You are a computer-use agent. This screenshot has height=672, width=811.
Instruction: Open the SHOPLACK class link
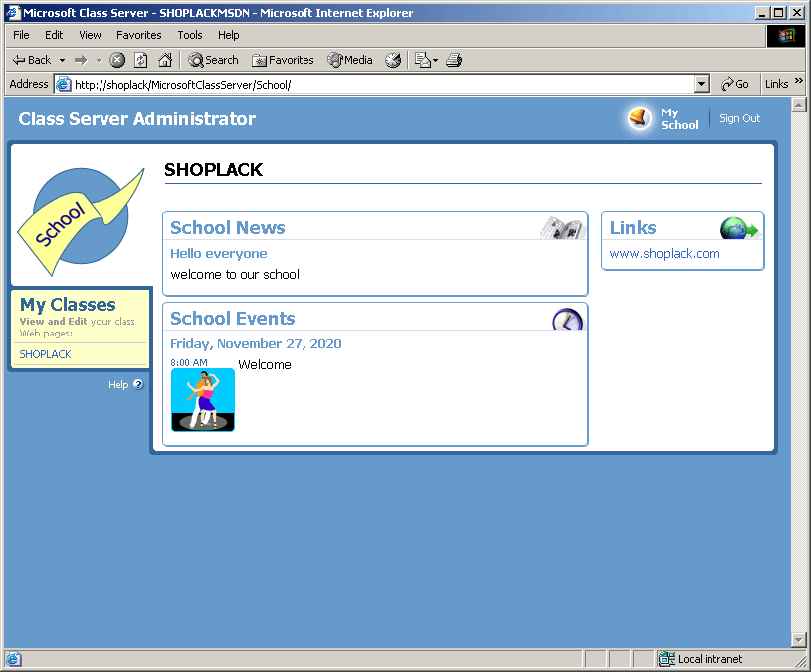[x=45, y=354]
